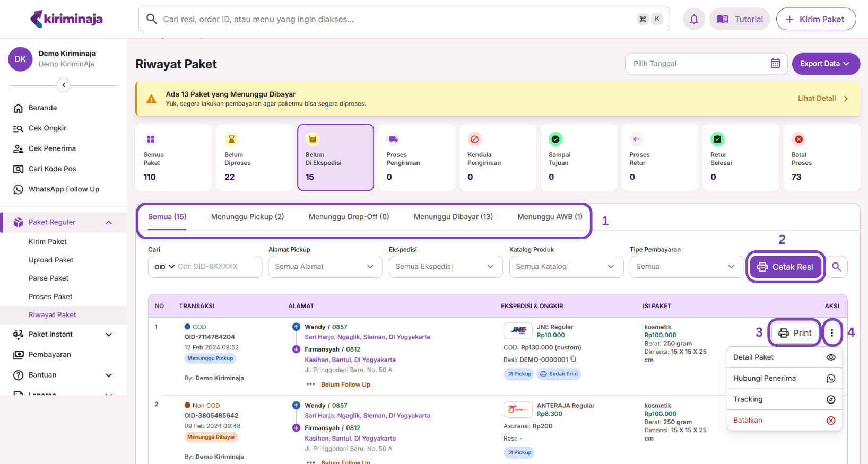The height and width of the screenshot is (464, 868).
Task: Open Tracking from the action menu
Action: click(784, 399)
